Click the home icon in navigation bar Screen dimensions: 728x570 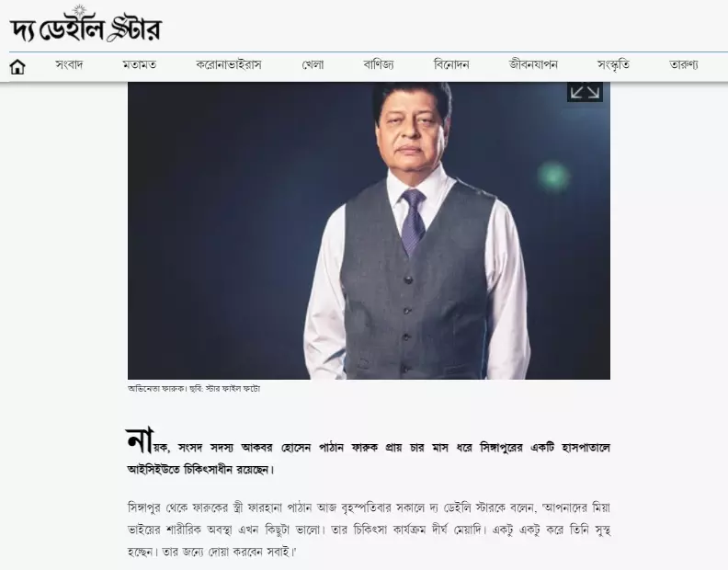(x=17, y=66)
